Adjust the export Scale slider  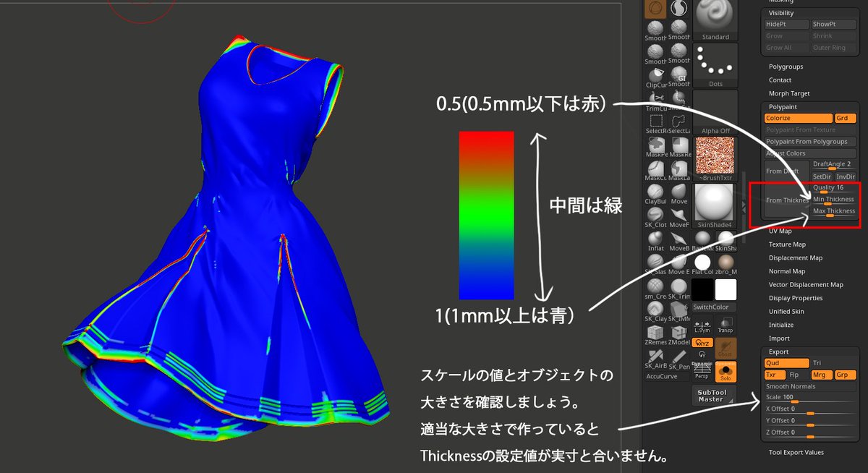tap(811, 398)
